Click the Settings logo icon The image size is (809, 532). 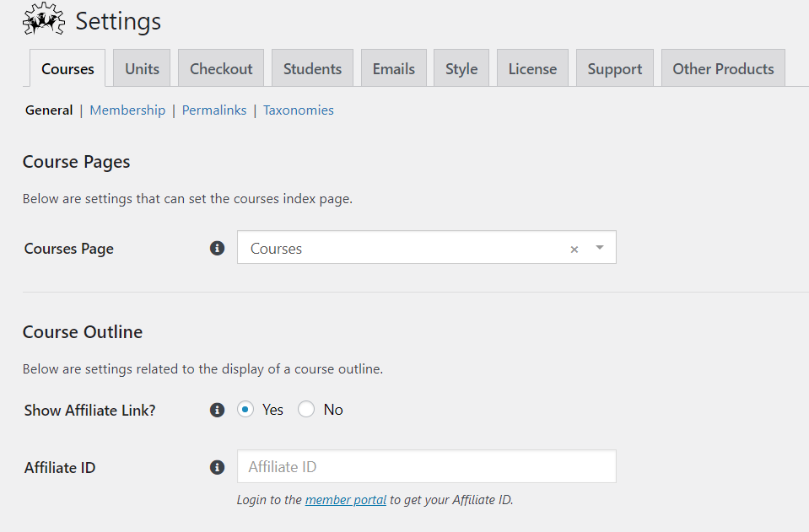44,19
